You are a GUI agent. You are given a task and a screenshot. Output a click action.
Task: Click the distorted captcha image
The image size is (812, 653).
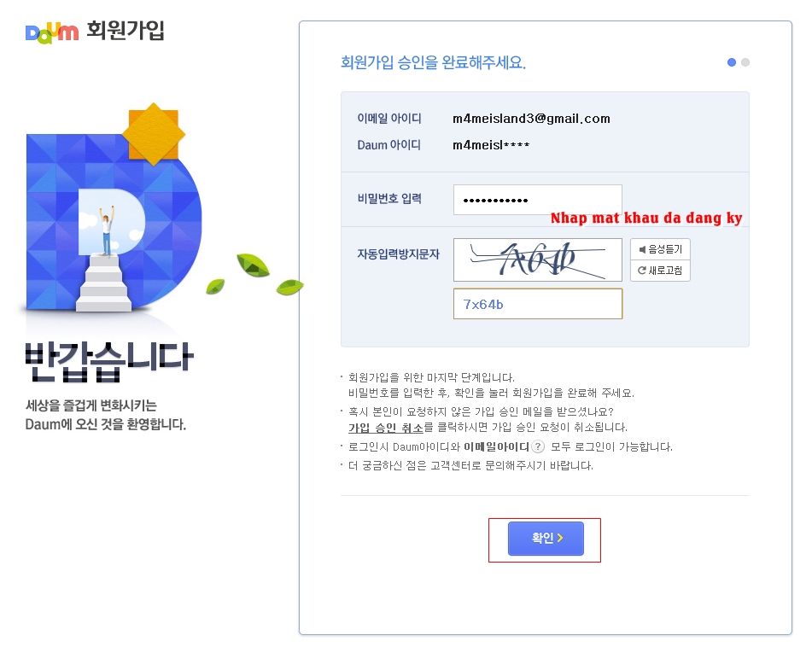pos(538,260)
